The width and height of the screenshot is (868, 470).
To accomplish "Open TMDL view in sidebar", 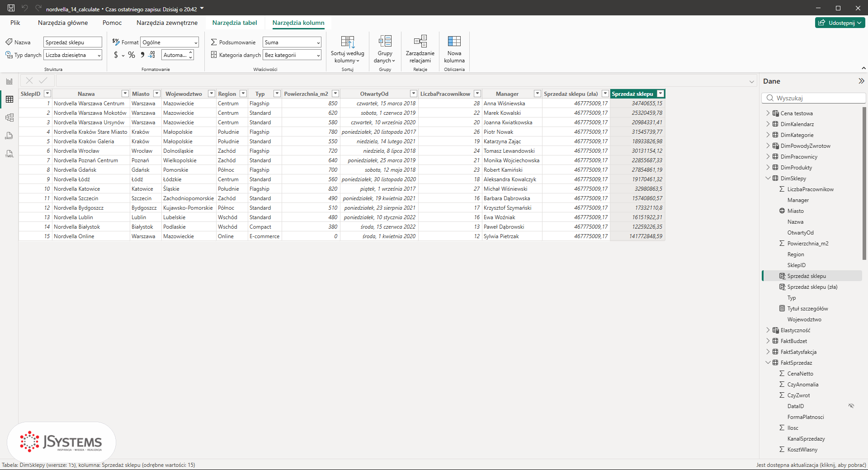I will (x=9, y=154).
